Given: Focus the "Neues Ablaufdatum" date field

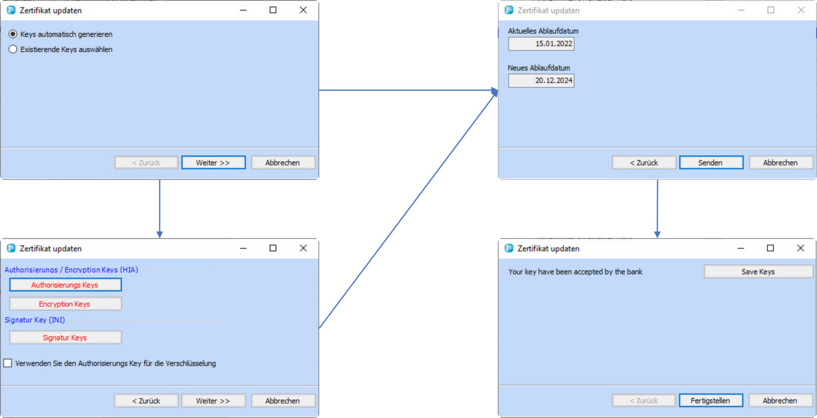Looking at the screenshot, I should tap(541, 81).
